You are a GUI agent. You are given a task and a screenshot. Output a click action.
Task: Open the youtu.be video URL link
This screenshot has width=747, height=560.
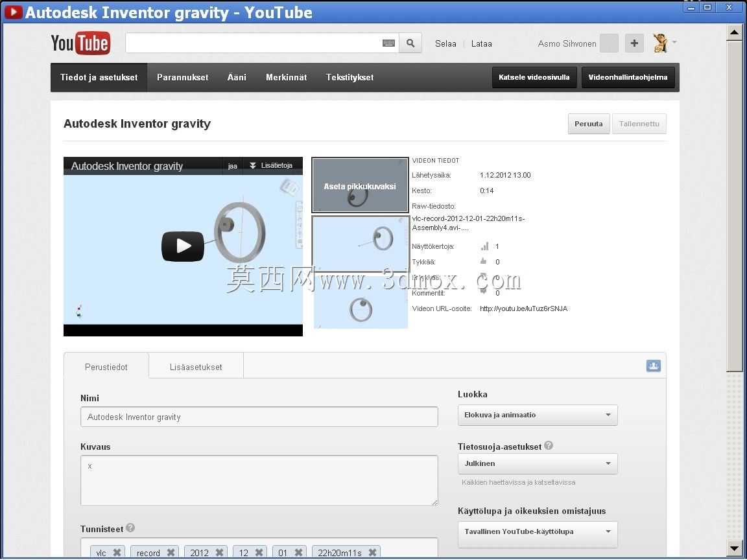523,309
